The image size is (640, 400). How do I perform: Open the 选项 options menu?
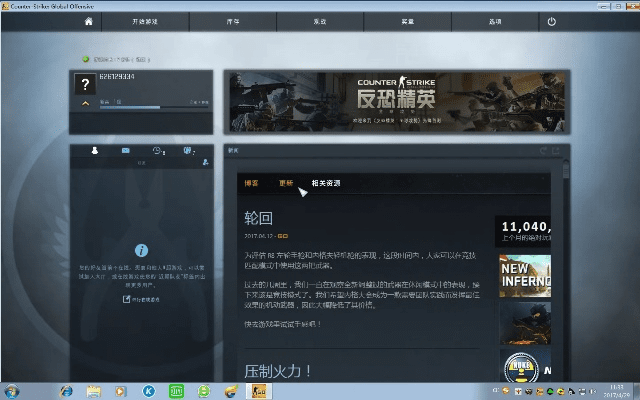click(x=495, y=22)
